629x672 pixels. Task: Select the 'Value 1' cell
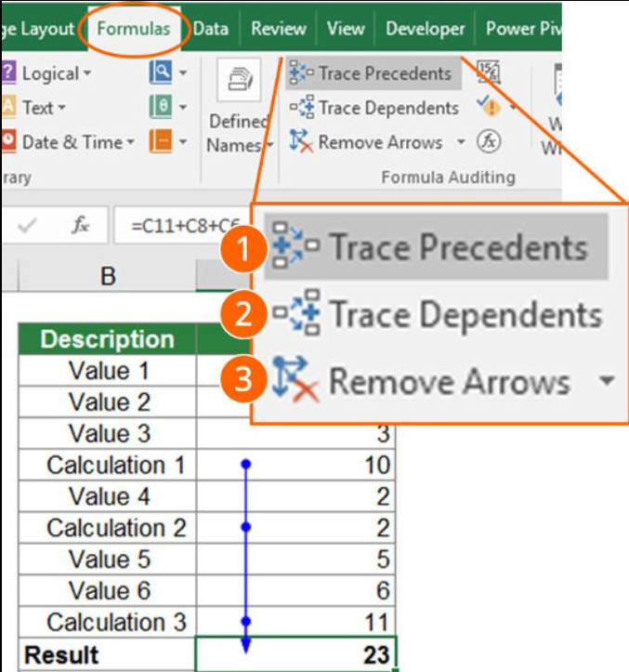(108, 370)
